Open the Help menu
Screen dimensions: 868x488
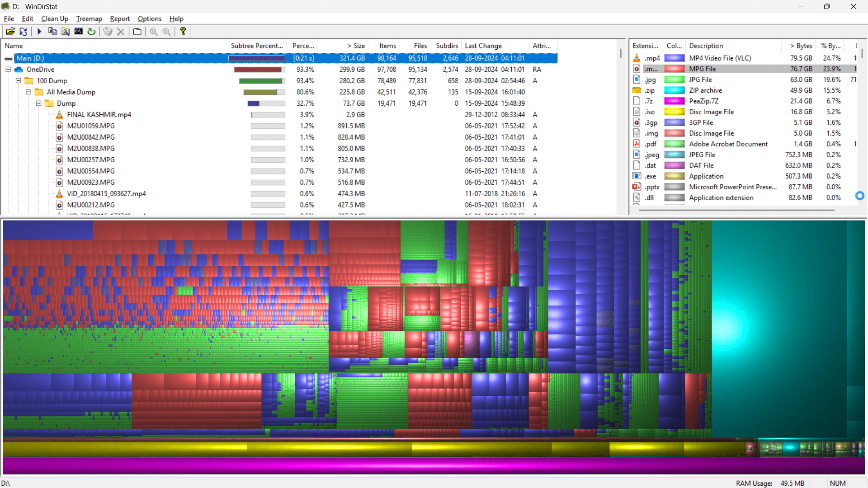click(176, 19)
